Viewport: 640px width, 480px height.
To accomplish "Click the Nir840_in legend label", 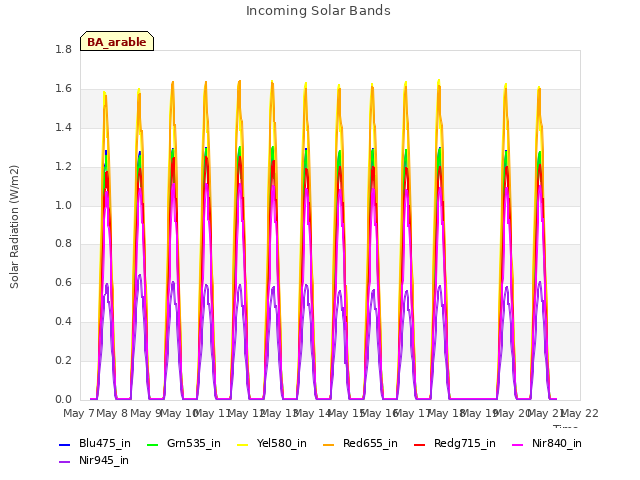I will coord(557,444).
